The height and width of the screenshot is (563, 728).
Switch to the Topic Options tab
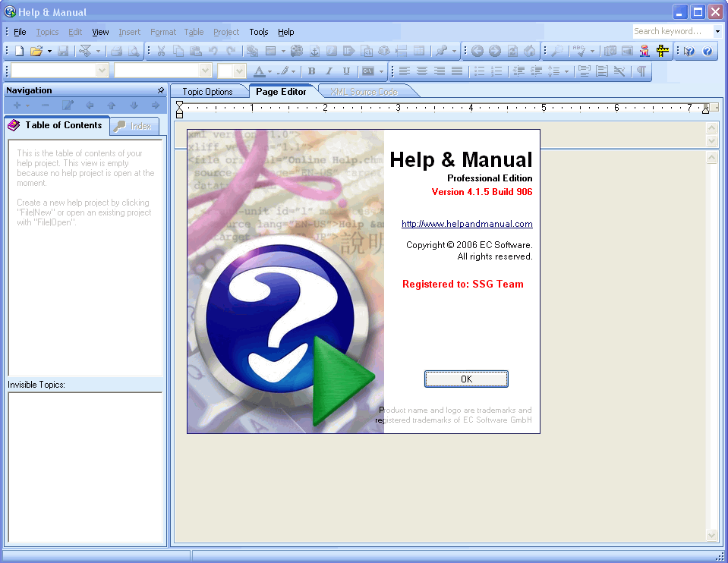(x=207, y=92)
